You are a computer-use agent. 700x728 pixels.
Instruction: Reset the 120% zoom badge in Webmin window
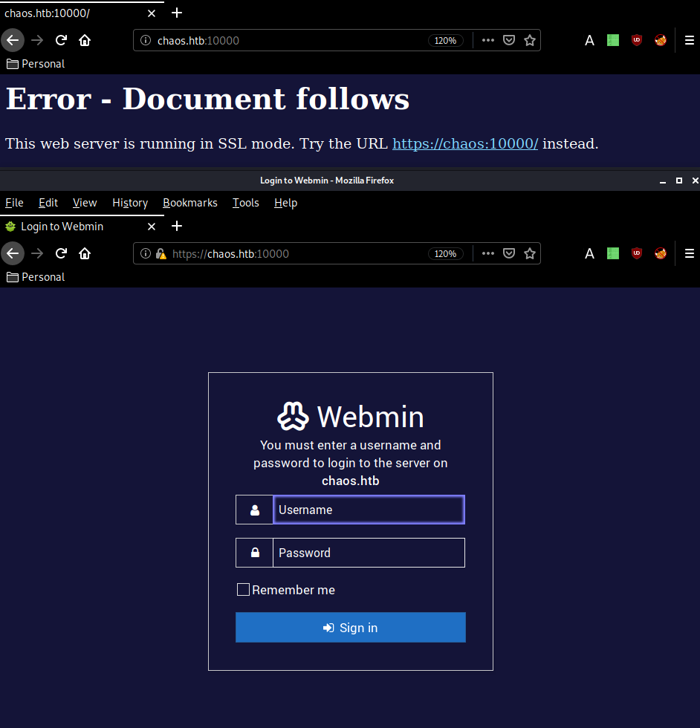click(x=445, y=253)
